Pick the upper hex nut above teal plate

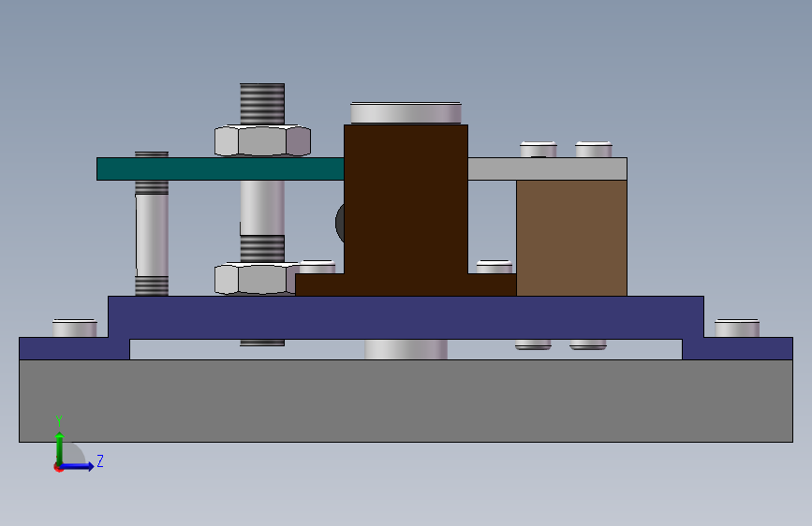tap(262, 140)
